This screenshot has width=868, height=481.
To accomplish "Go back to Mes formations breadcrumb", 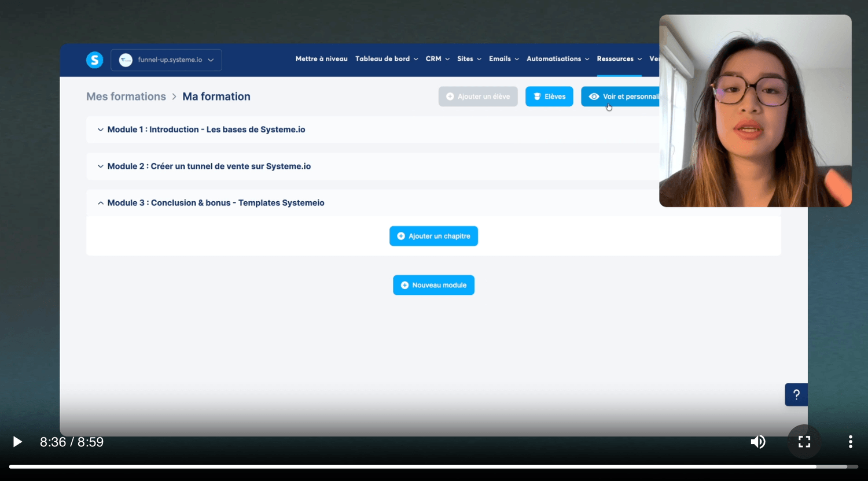I will point(126,97).
